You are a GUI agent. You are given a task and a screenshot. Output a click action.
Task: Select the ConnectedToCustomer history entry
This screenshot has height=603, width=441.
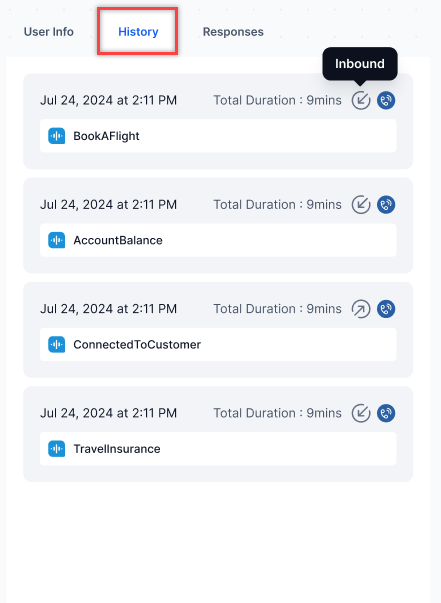click(x=218, y=344)
